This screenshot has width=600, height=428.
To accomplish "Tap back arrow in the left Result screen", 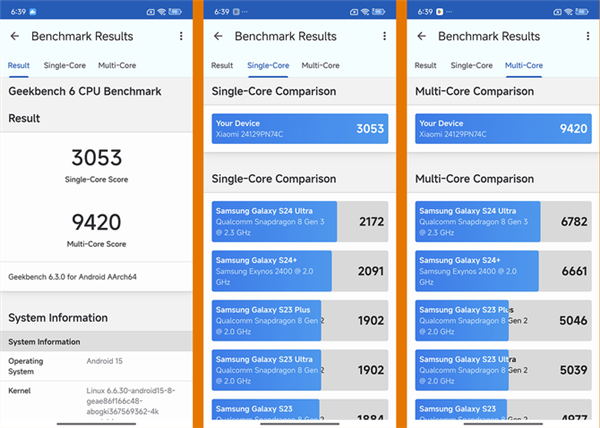I will (14, 36).
